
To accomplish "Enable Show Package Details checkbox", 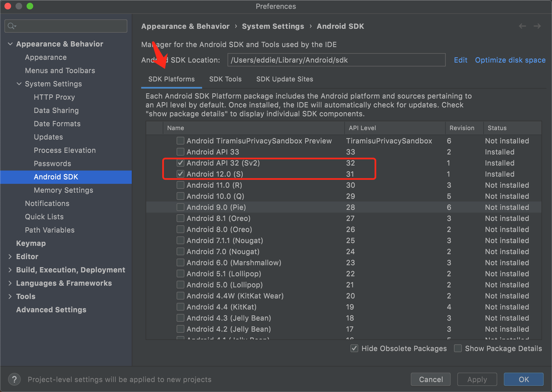I will [x=458, y=348].
